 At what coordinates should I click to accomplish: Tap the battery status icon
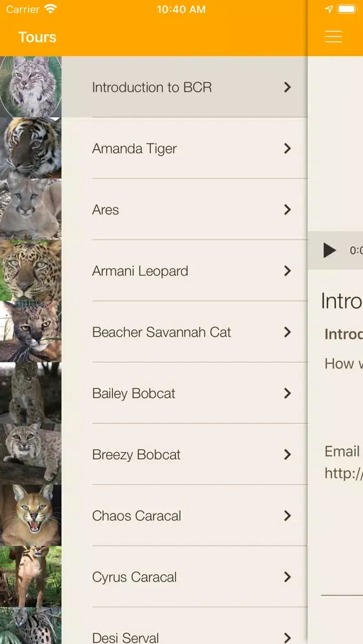[347, 9]
